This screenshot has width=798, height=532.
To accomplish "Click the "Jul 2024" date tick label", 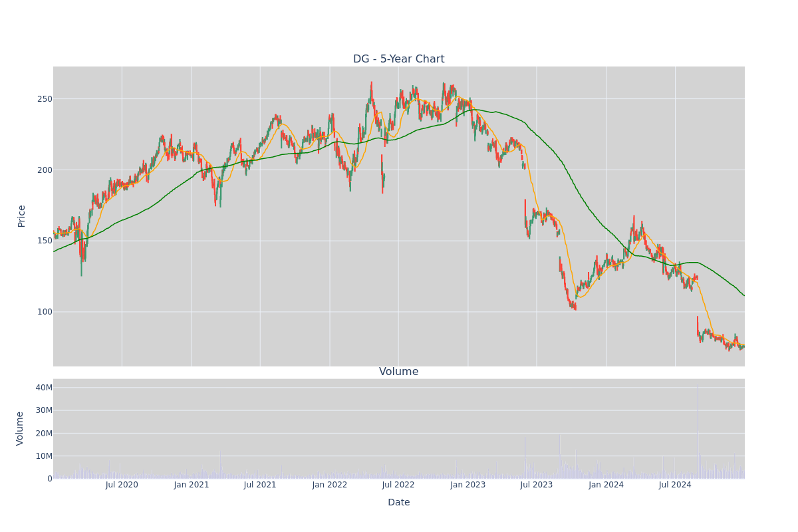I will coord(675,485).
